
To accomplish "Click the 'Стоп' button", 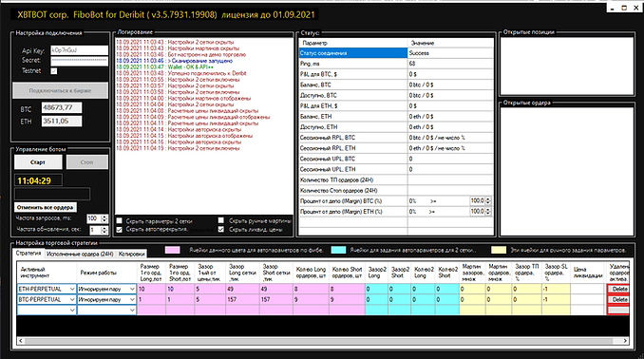I will click(x=86, y=162).
